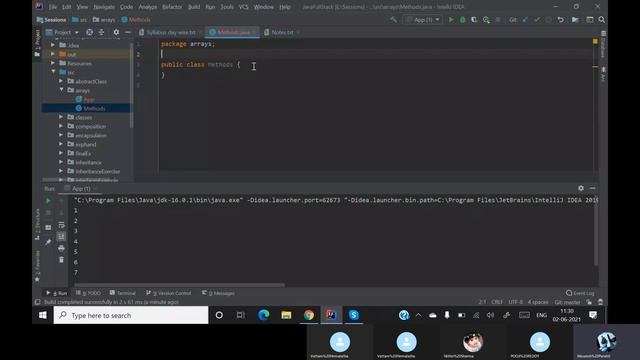The width and height of the screenshot is (640, 360).
Task: Click the Windows Start button
Action: pyautogui.click(x=43, y=315)
